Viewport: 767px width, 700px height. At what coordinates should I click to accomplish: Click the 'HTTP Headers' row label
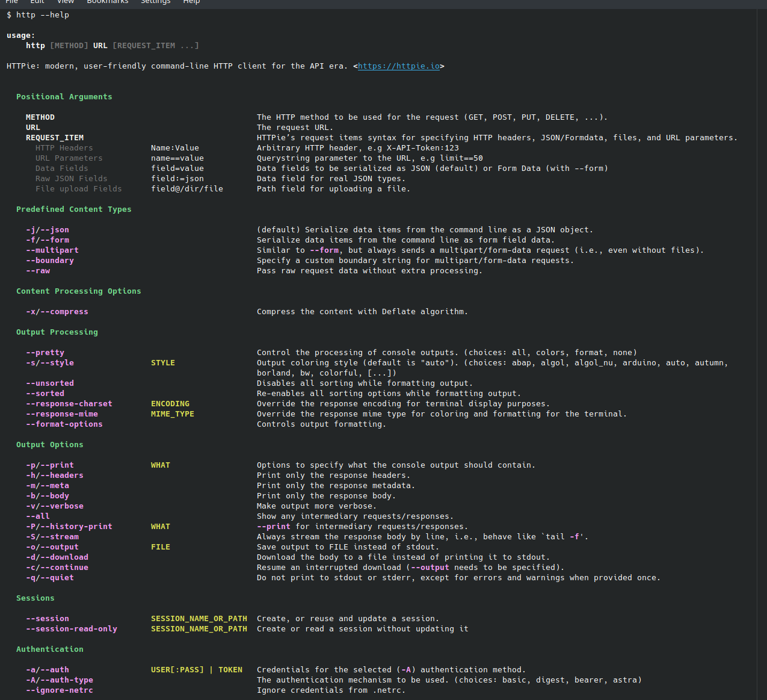(x=64, y=148)
